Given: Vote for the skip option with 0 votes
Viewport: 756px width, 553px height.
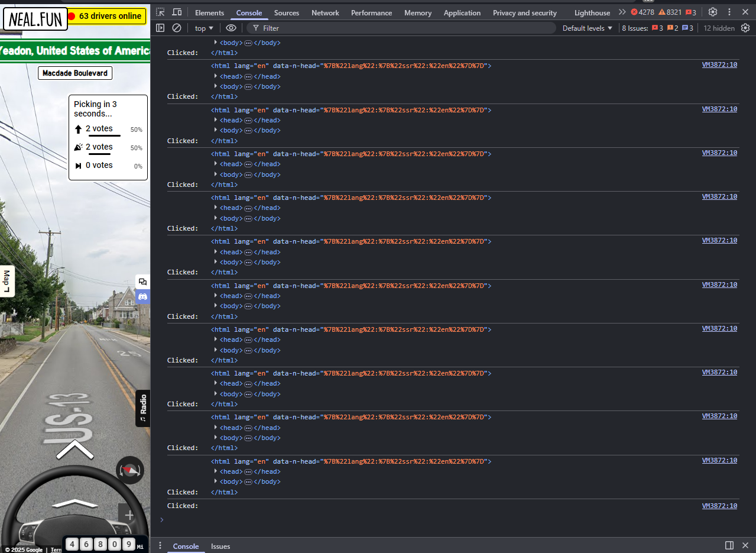Looking at the screenshot, I should [108, 166].
